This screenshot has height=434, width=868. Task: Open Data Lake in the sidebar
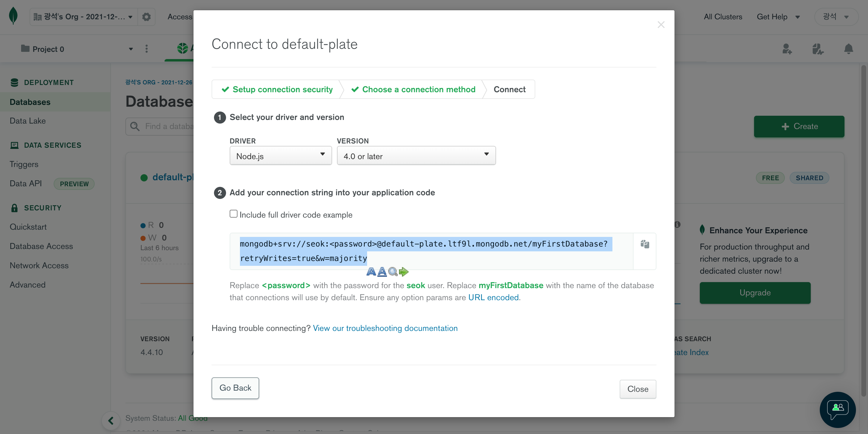point(28,121)
